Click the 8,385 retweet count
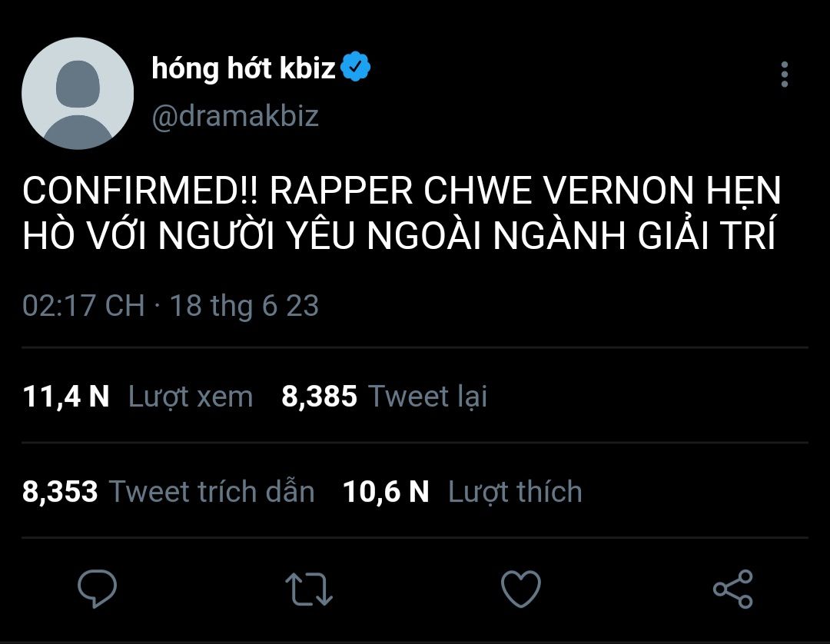 [x=319, y=397]
